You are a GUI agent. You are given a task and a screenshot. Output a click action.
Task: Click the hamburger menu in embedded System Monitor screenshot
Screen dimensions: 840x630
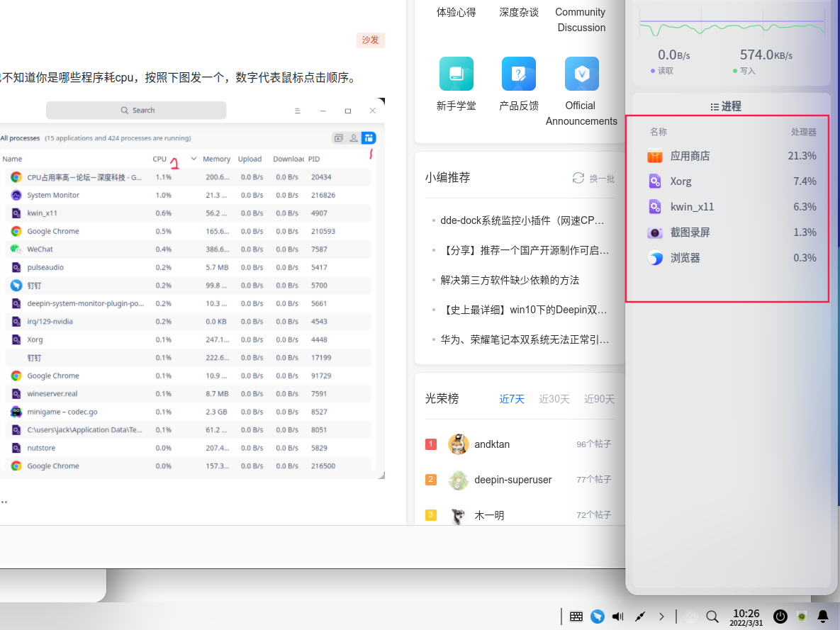297,111
